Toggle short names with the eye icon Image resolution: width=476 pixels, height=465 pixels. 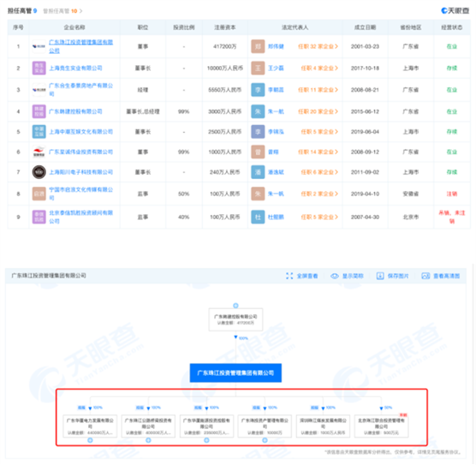click(x=335, y=276)
